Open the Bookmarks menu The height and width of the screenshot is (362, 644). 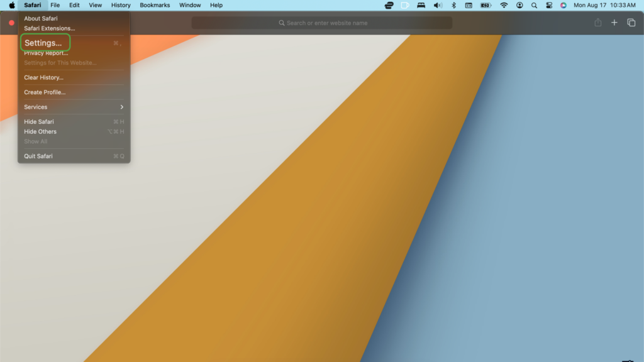(x=155, y=5)
